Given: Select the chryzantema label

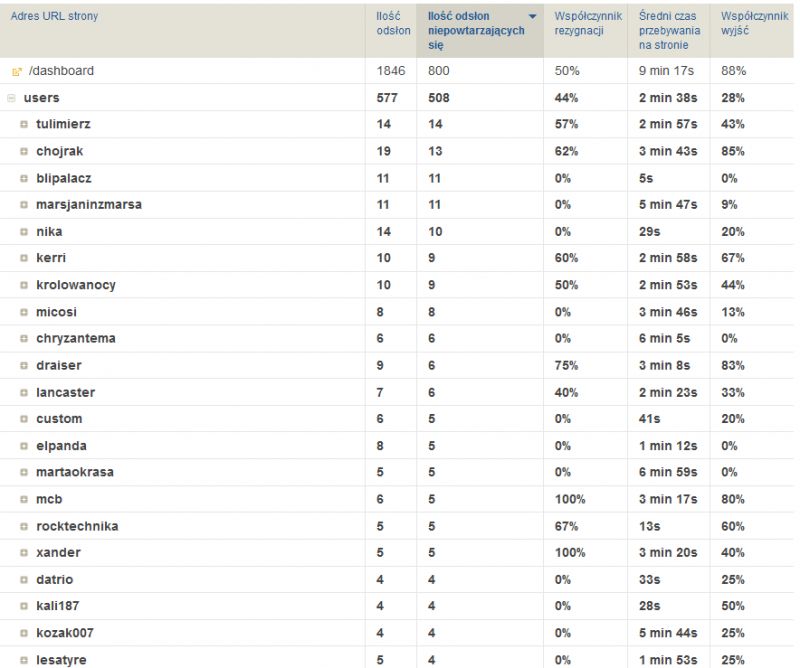Looking at the screenshot, I should (76, 338).
